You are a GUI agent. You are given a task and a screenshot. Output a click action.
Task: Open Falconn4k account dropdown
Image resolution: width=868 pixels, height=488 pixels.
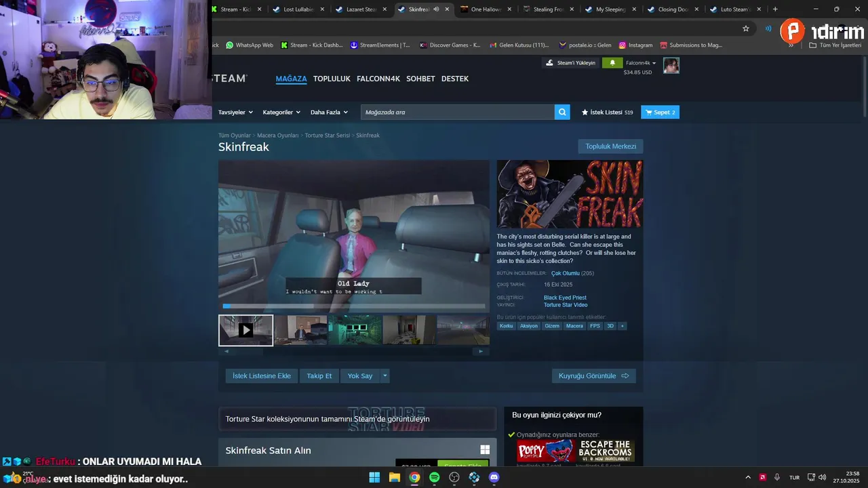coord(641,62)
